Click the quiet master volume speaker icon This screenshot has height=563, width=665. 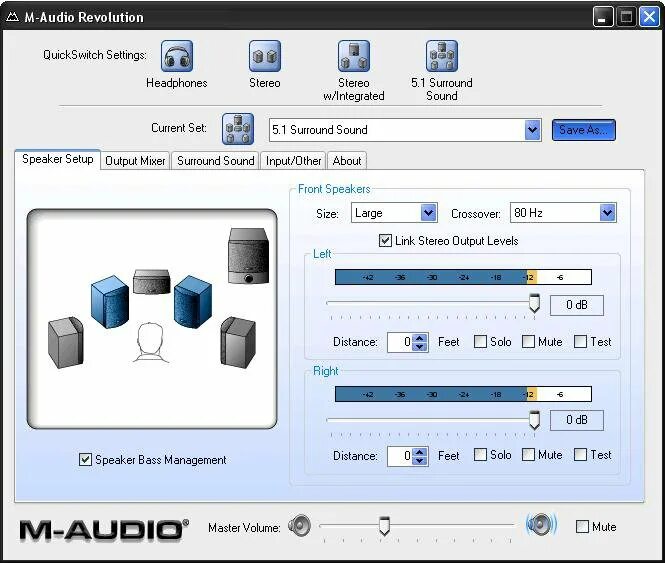[x=299, y=526]
